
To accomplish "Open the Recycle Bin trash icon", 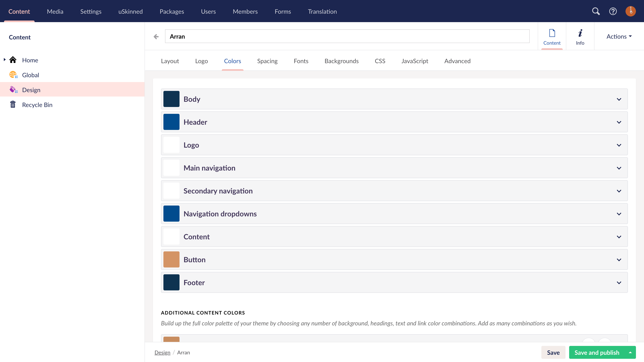I will (x=13, y=104).
